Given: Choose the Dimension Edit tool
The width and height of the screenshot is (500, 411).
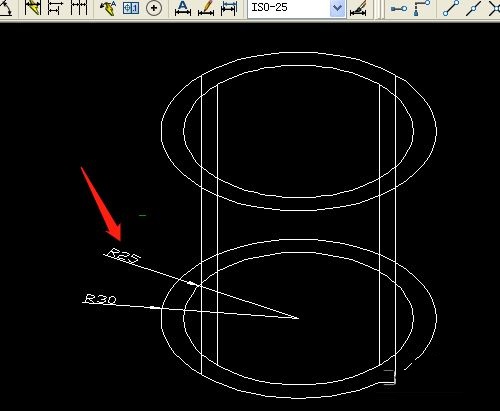Looking at the screenshot, I should pyautogui.click(x=183, y=8).
